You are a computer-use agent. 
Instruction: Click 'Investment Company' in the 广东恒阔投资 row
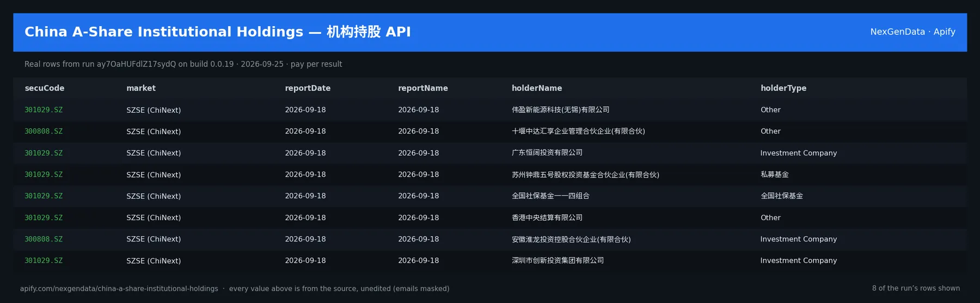tap(799, 153)
